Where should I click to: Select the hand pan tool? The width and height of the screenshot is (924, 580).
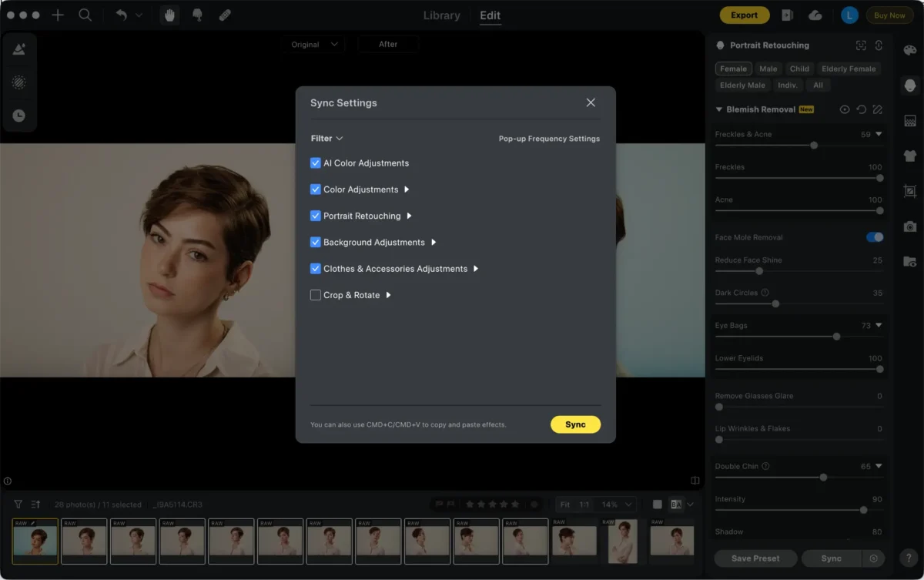[169, 15]
